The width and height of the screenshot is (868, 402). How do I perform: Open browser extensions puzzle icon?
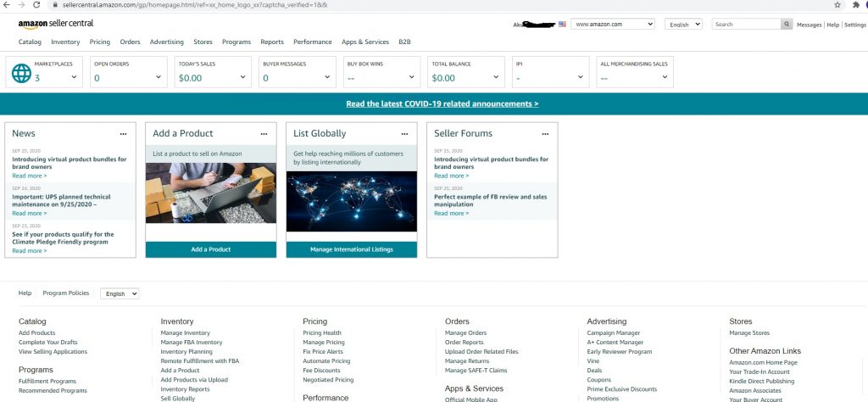coord(856,4)
